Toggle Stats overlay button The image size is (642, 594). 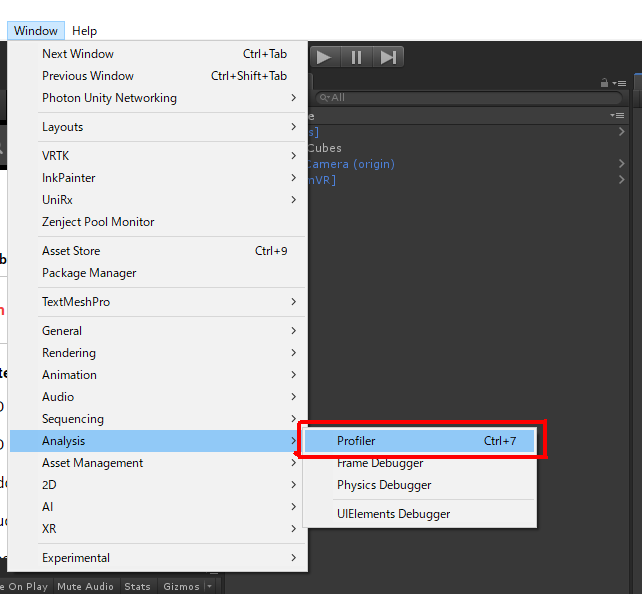point(137,586)
